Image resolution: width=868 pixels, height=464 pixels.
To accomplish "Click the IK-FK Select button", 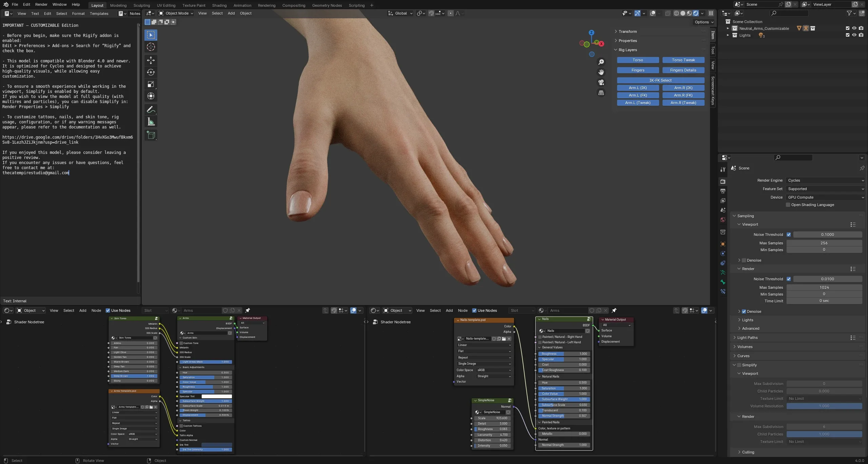I will pyautogui.click(x=660, y=80).
